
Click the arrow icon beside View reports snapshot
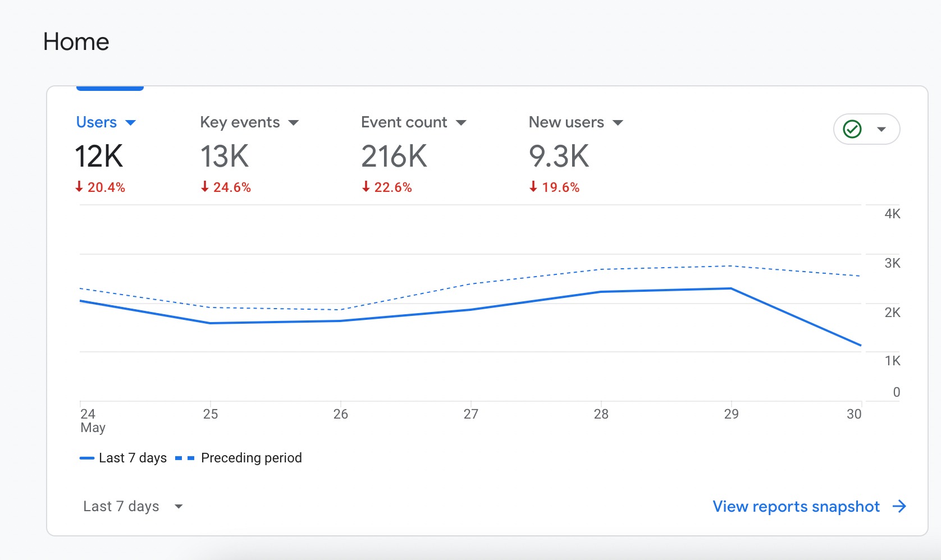(x=899, y=506)
